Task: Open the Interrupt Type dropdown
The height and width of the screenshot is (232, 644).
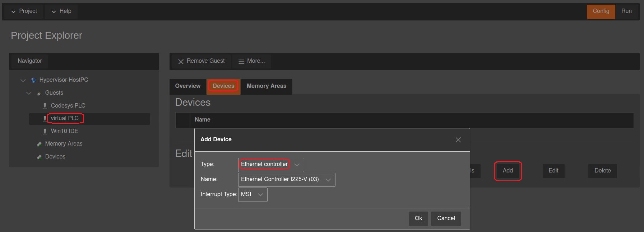Action: [x=252, y=195]
